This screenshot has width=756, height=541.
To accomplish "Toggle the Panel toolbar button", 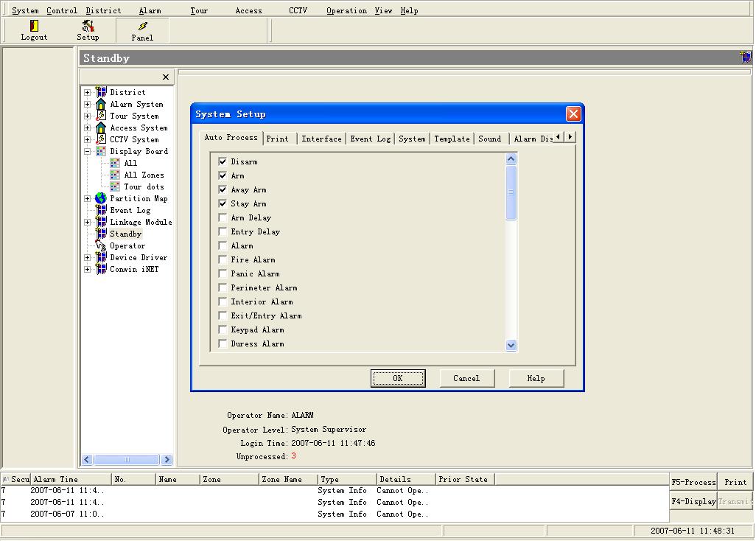I will pyautogui.click(x=142, y=30).
